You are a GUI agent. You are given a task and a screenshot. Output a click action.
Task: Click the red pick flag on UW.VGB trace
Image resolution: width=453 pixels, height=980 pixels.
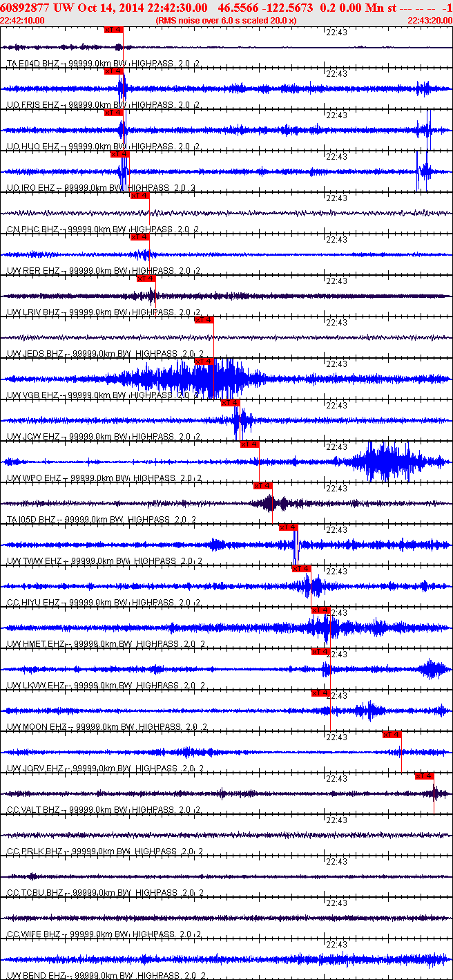pos(204,361)
